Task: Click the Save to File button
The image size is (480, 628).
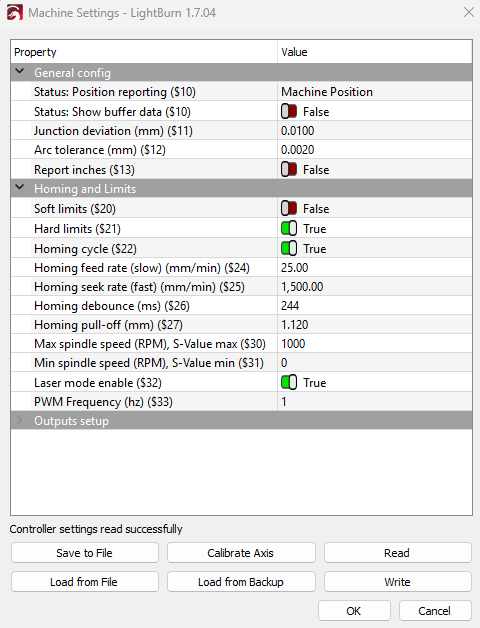Action: tap(85, 553)
